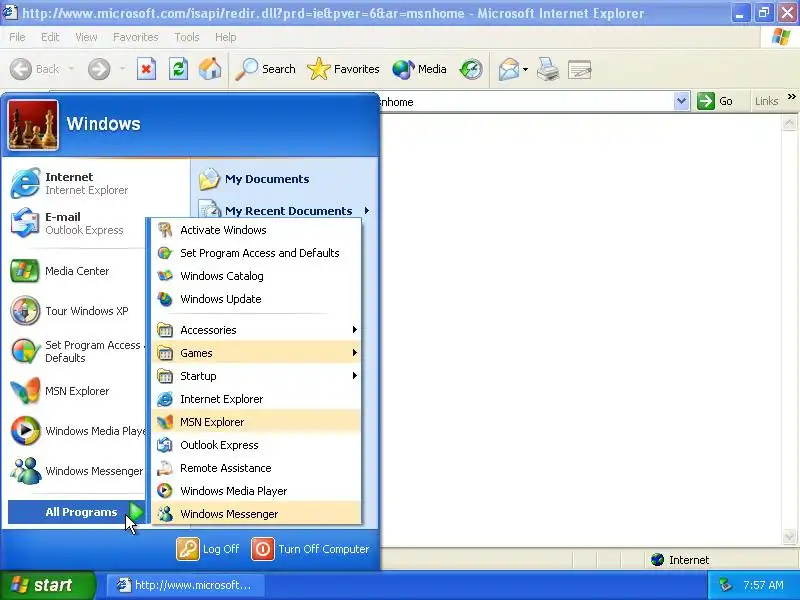Image resolution: width=800 pixels, height=600 pixels.
Task: Launch Outlook Express from programs list
Action: tap(257, 445)
